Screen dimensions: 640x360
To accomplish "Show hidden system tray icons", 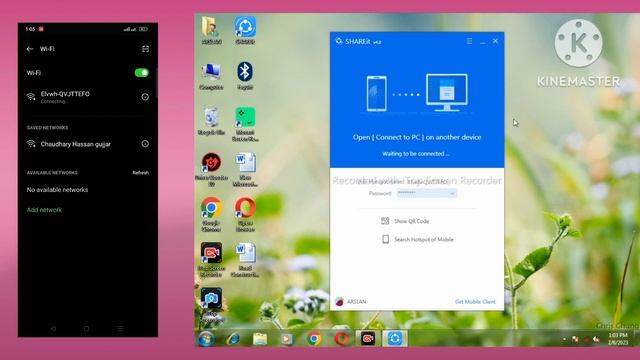I will click(x=564, y=339).
